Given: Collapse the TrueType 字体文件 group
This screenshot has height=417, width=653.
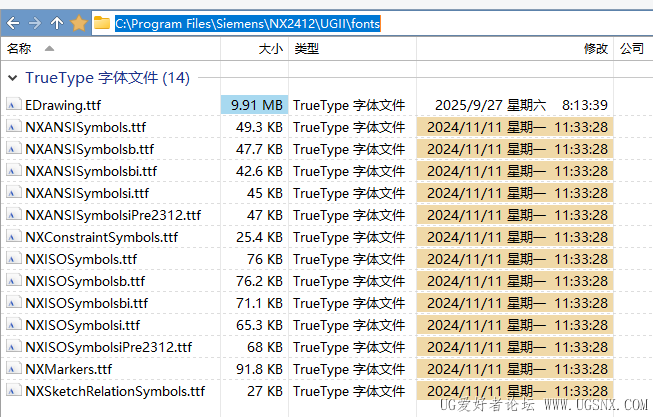Looking at the screenshot, I should pyautogui.click(x=11, y=78).
